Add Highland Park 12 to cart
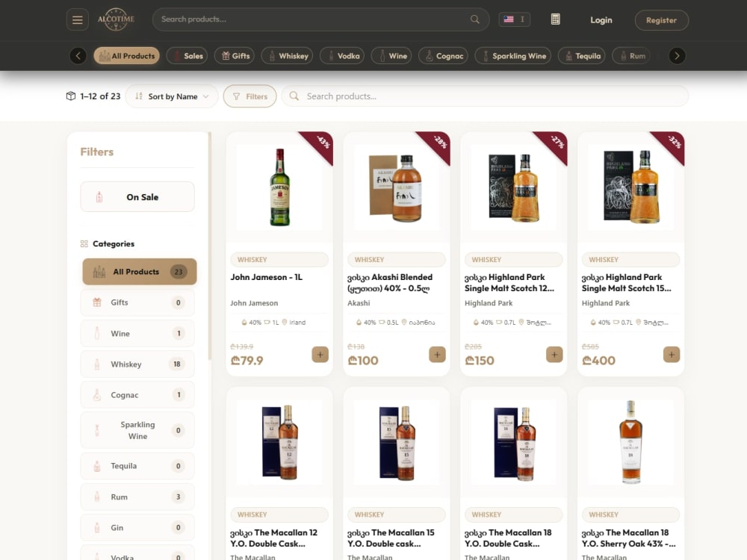The width and height of the screenshot is (747, 560). point(554,354)
